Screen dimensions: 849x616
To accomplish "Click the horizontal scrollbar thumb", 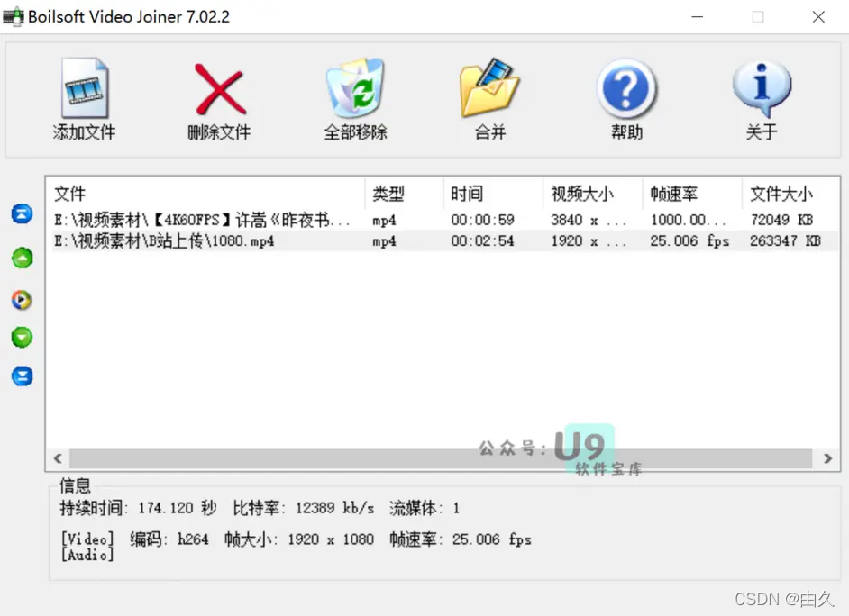I will (x=441, y=458).
